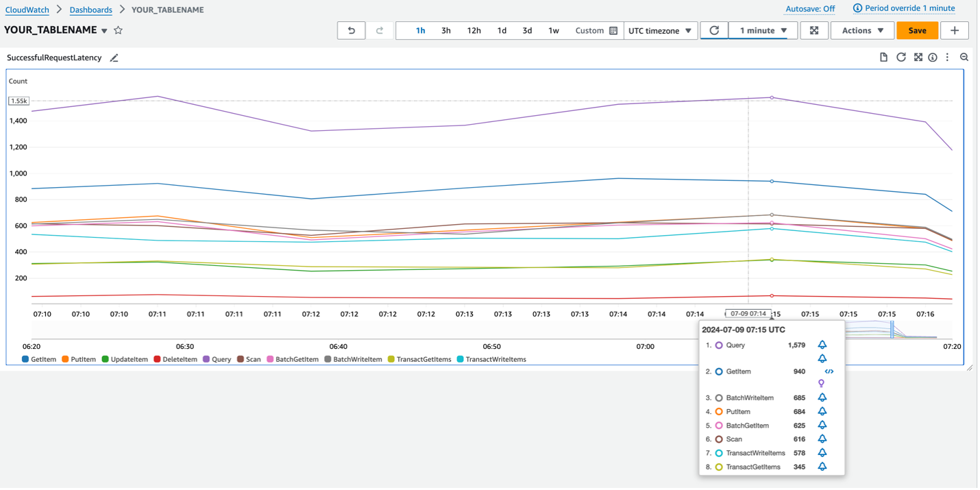Open the Custom date range calendar picker
Viewport: 980px width, 490px height.
tap(612, 30)
